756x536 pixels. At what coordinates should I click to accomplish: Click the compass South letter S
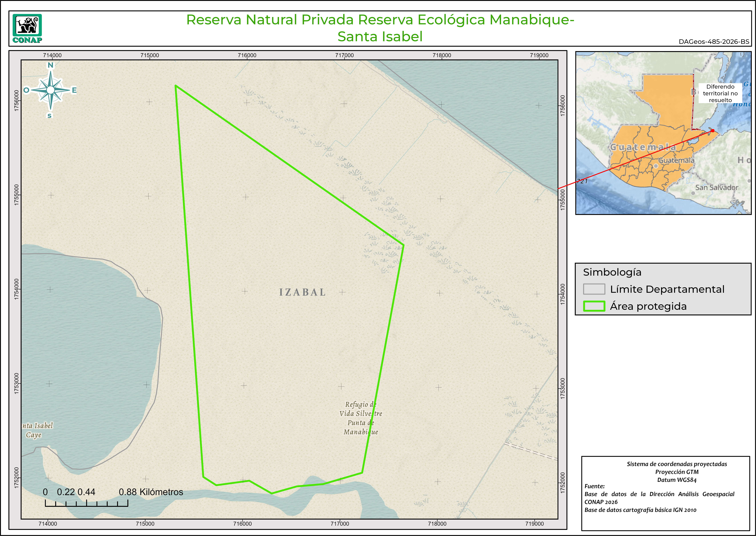(49, 115)
